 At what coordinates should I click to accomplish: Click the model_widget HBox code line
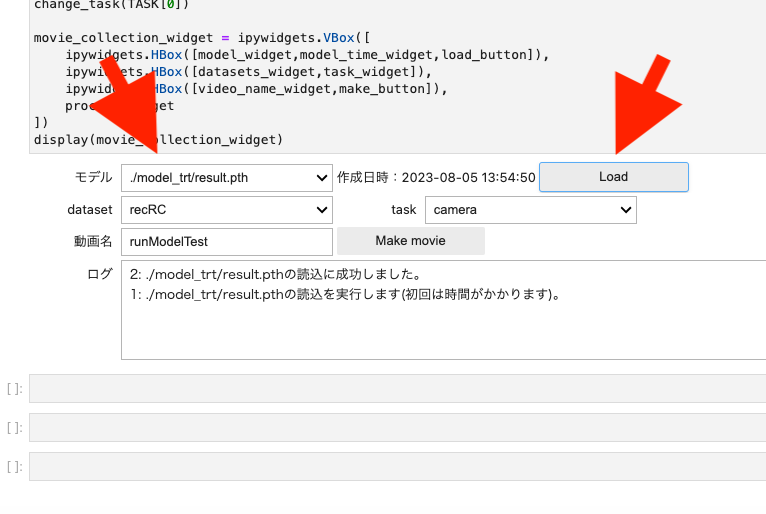pos(307,55)
